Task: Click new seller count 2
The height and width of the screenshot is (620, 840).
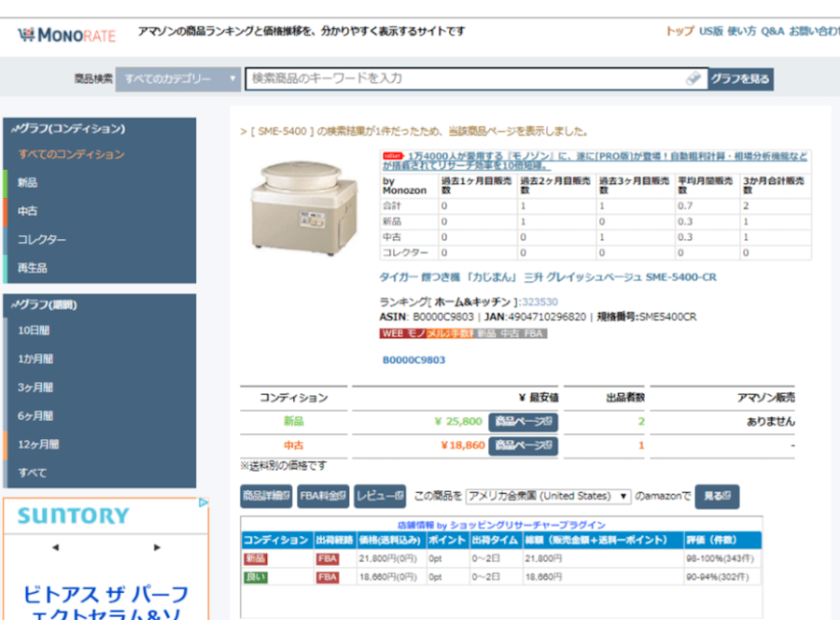Action: tap(641, 422)
